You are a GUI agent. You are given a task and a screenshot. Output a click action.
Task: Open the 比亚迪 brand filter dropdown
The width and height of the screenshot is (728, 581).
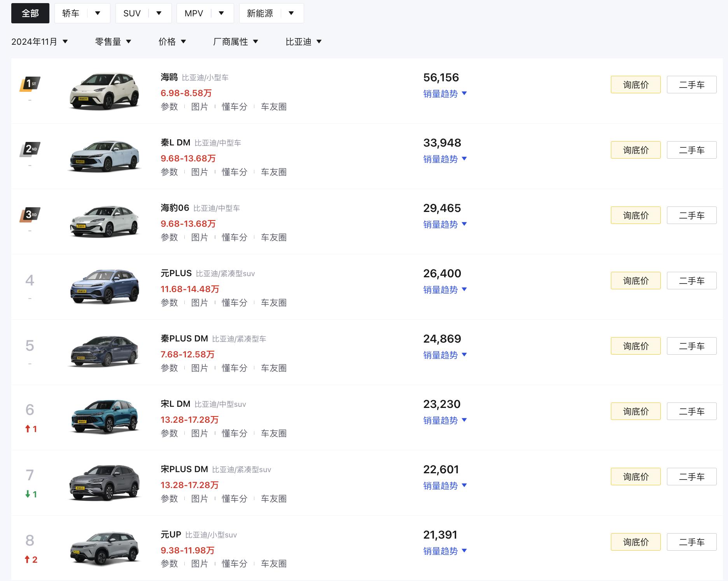303,42
